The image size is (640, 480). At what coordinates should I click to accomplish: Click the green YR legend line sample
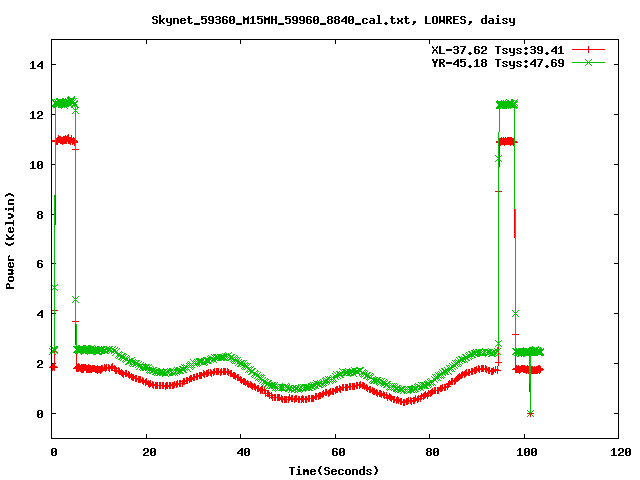[588, 62]
